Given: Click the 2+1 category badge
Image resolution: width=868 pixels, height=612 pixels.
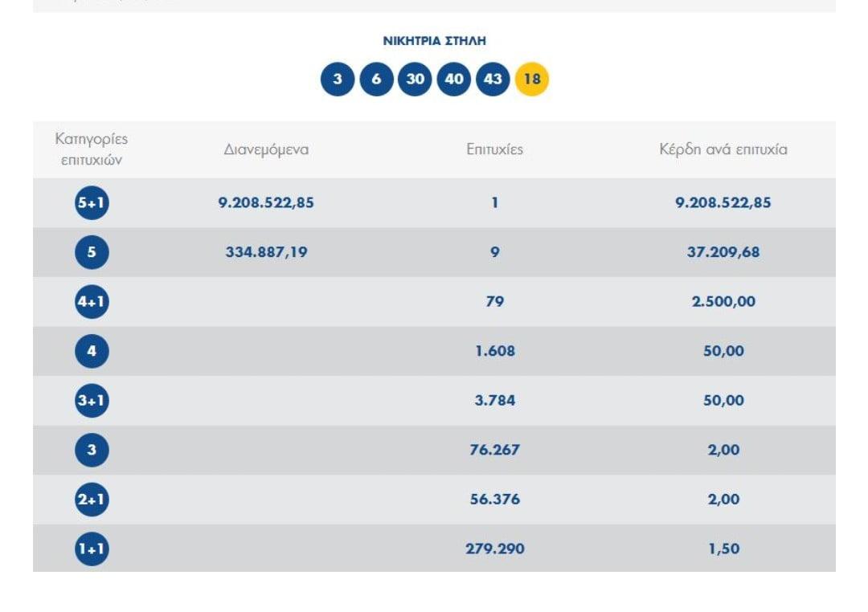Looking at the screenshot, I should [92, 500].
